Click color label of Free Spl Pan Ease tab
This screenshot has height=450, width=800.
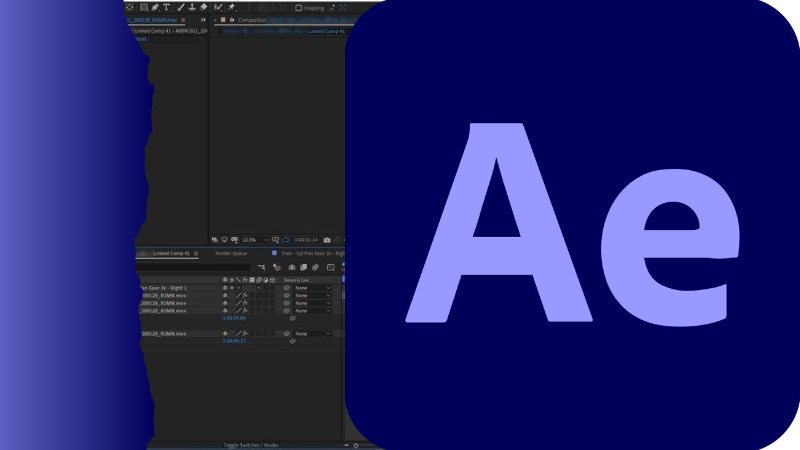click(274, 253)
